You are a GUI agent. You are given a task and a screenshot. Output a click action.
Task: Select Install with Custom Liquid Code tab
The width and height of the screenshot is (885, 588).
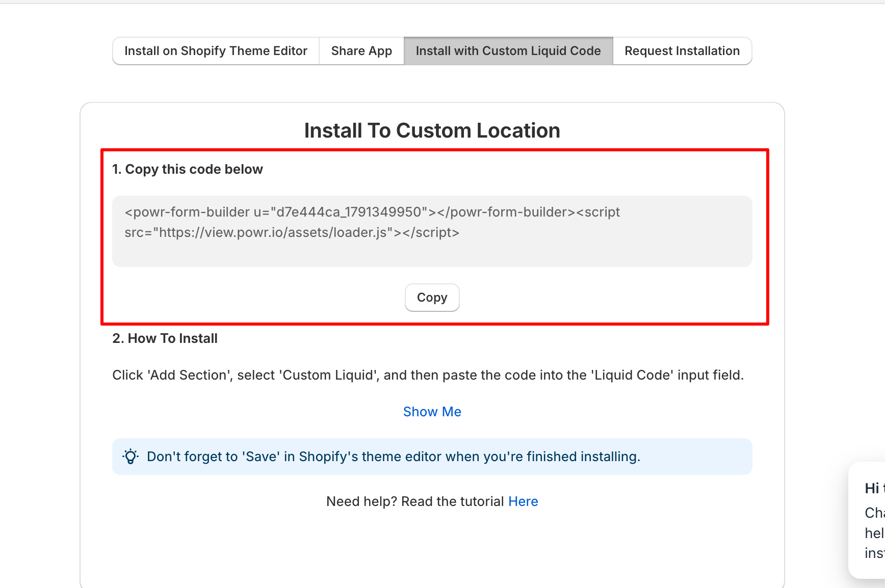coord(508,51)
